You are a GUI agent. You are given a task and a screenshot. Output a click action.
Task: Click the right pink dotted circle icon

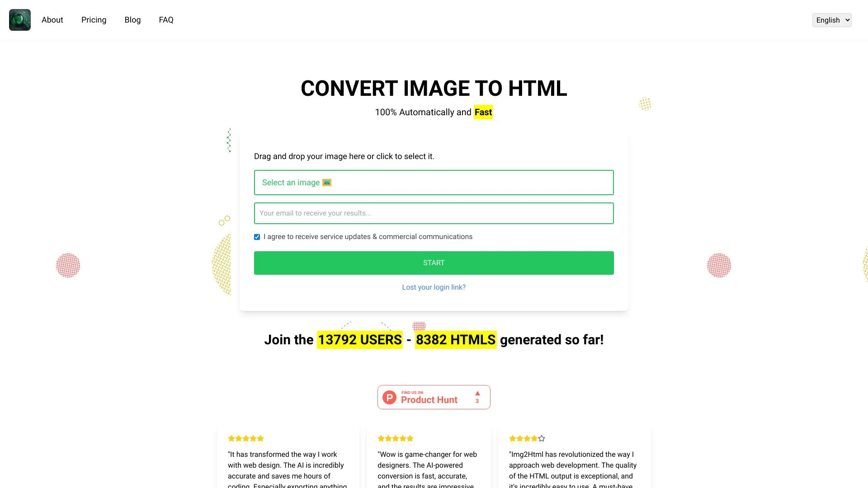point(719,264)
